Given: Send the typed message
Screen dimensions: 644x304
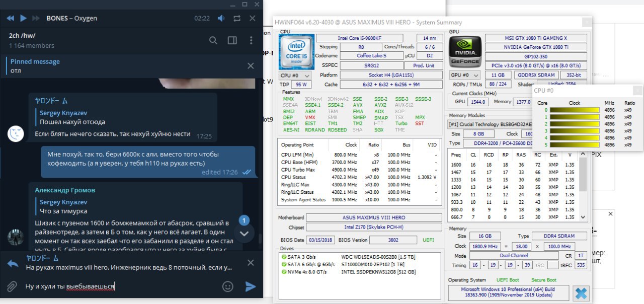Looking at the screenshot, I should click(250, 286).
